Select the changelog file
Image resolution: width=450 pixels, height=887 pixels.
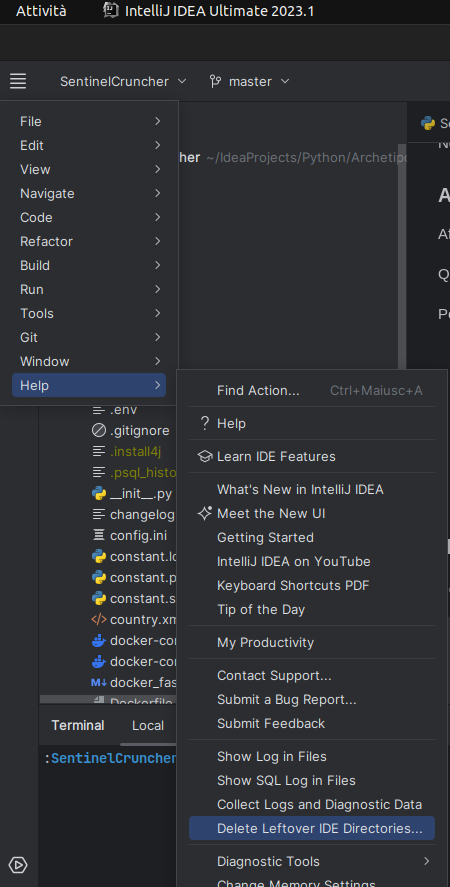coord(142,514)
